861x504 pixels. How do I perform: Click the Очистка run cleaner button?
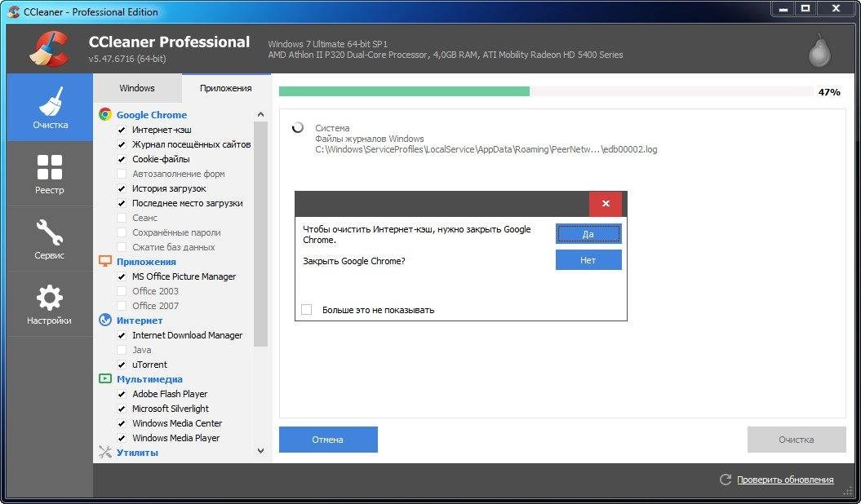pyautogui.click(x=797, y=440)
